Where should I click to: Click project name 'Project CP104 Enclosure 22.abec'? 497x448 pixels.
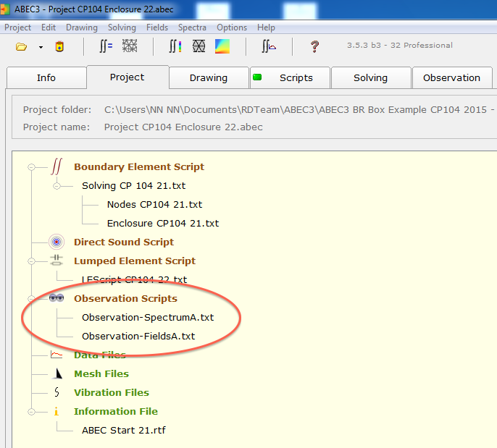(x=183, y=127)
